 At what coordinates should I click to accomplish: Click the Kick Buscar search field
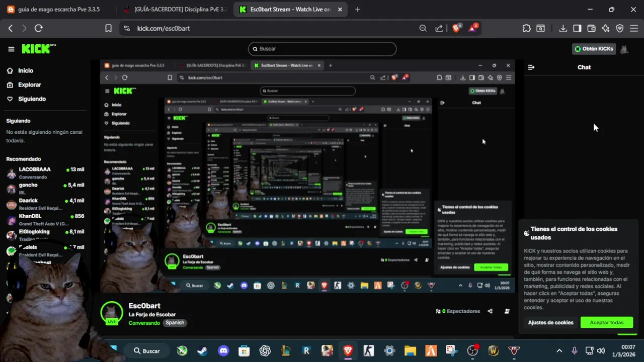point(322,49)
